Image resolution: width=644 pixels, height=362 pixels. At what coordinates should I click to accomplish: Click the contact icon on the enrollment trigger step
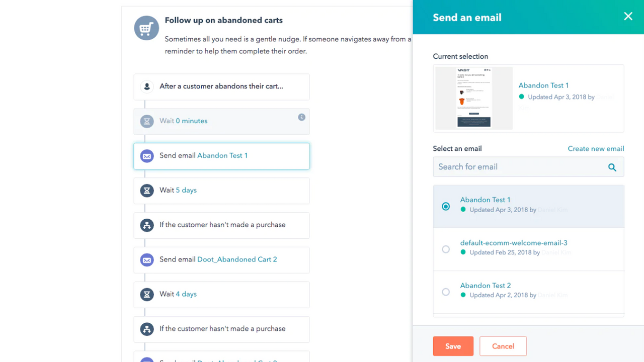click(x=146, y=86)
